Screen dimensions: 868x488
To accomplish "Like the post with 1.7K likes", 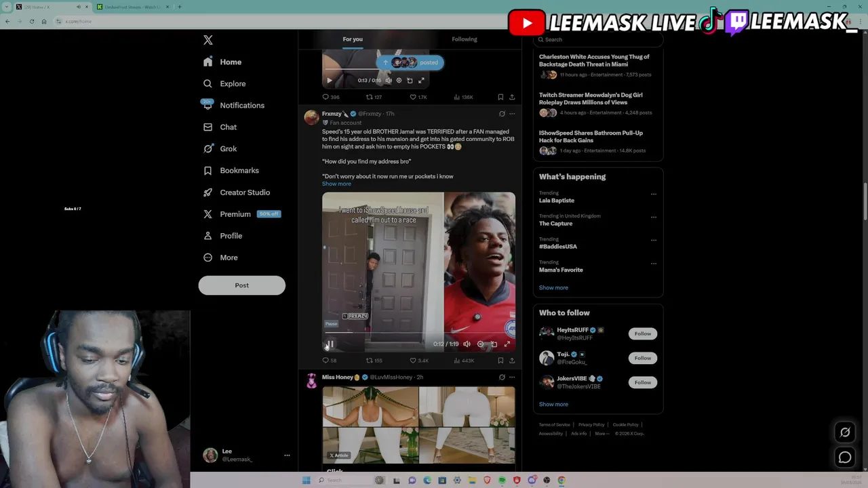I will (x=418, y=97).
